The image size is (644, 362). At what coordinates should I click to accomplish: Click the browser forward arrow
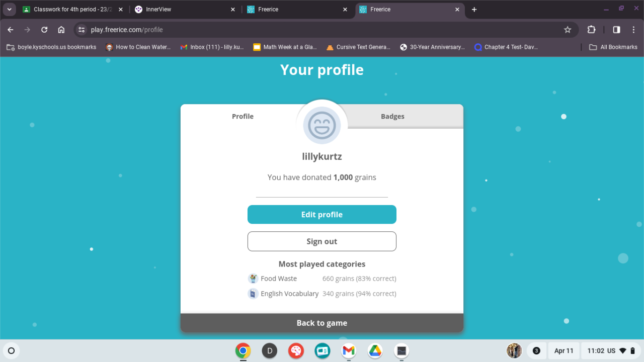point(27,30)
